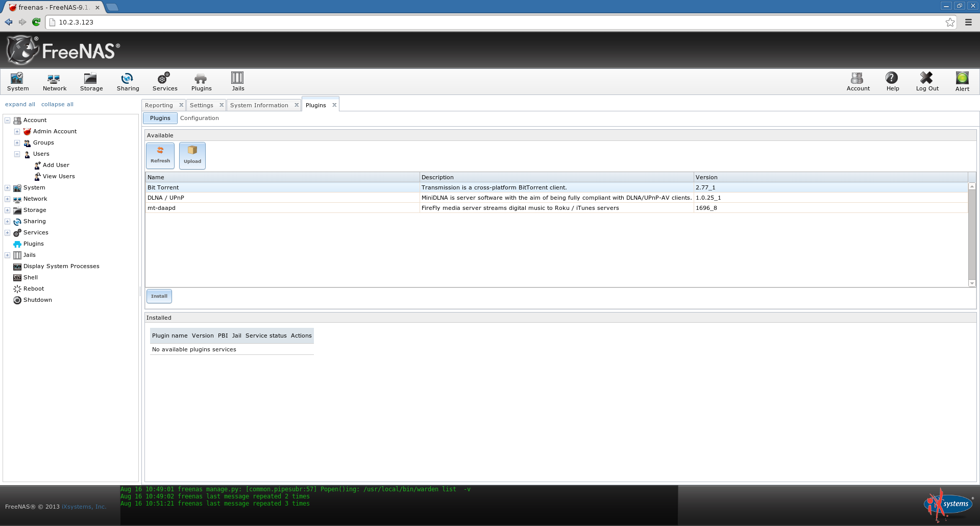
Task: Click the FreeNAS logo
Action: 63,50
